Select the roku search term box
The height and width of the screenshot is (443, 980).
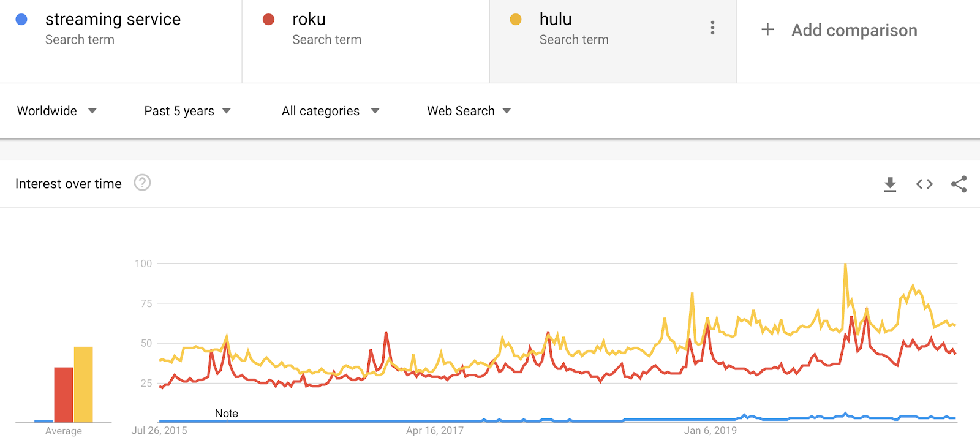tap(366, 41)
